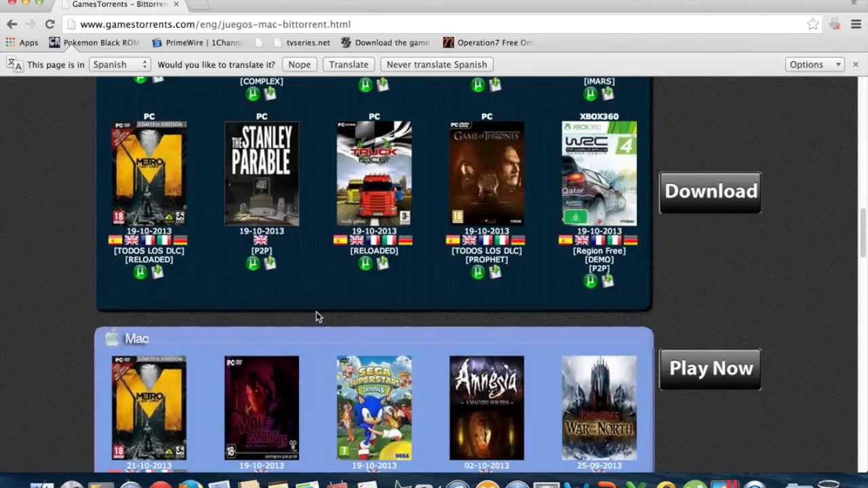Click the browser back arrow
Viewport: 868px width, 488px height.
click(12, 24)
